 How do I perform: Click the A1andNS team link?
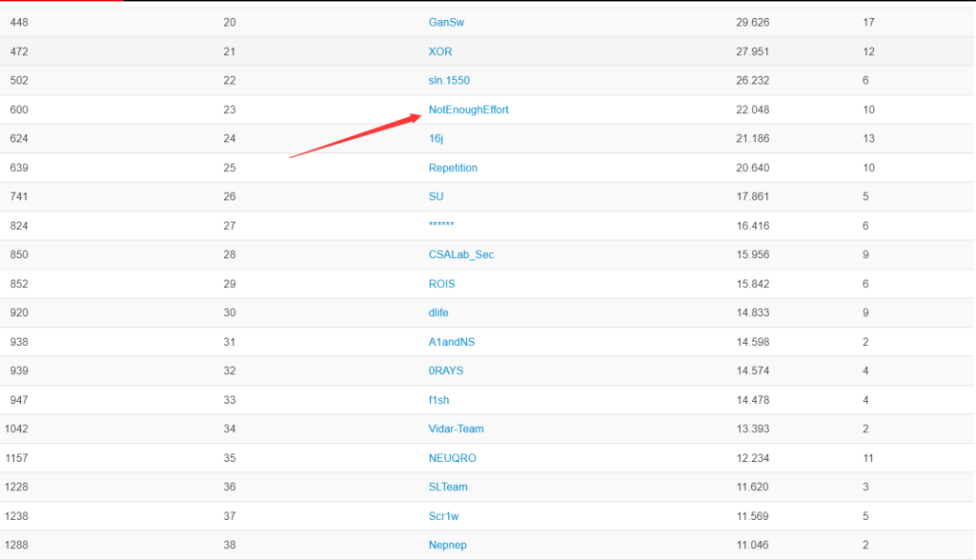click(452, 342)
